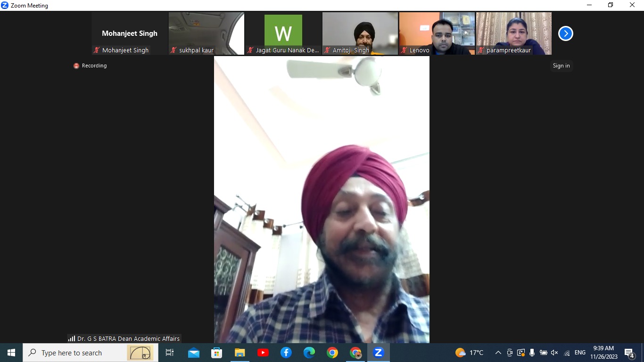Select Lenovo participant video thumbnail

tap(437, 33)
